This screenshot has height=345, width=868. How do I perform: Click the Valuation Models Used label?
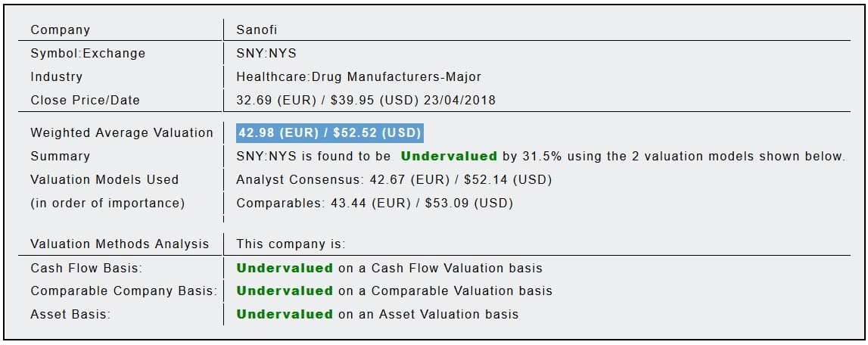(104, 180)
